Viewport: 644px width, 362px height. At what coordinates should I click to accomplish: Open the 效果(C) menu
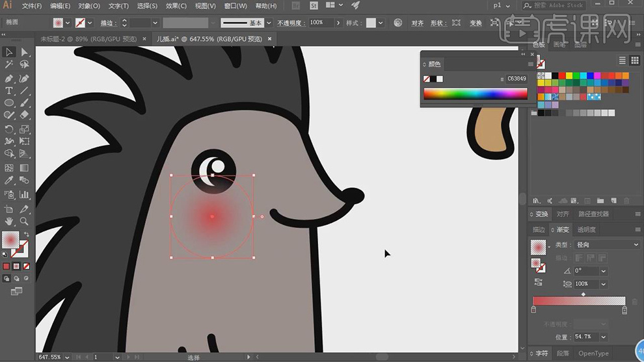point(176,6)
